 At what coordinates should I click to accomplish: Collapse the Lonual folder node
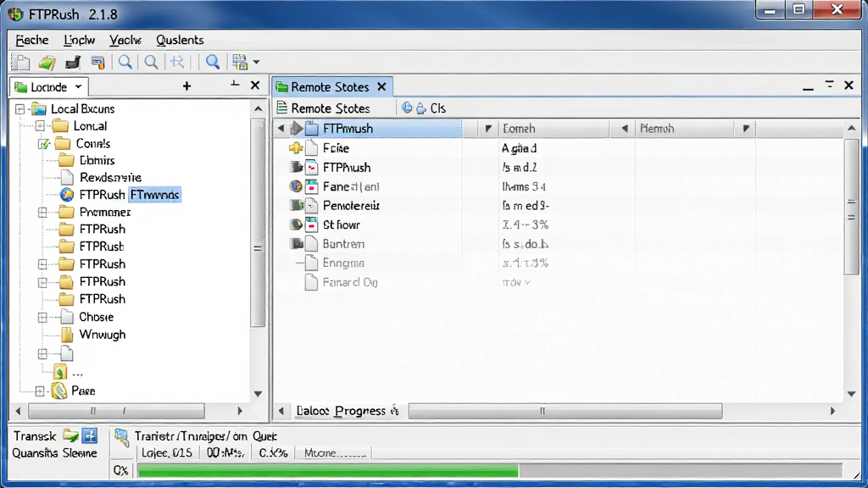click(40, 126)
